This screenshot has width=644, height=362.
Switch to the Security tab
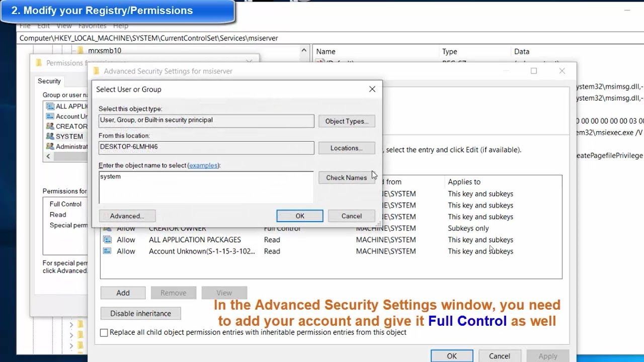[49, 81]
